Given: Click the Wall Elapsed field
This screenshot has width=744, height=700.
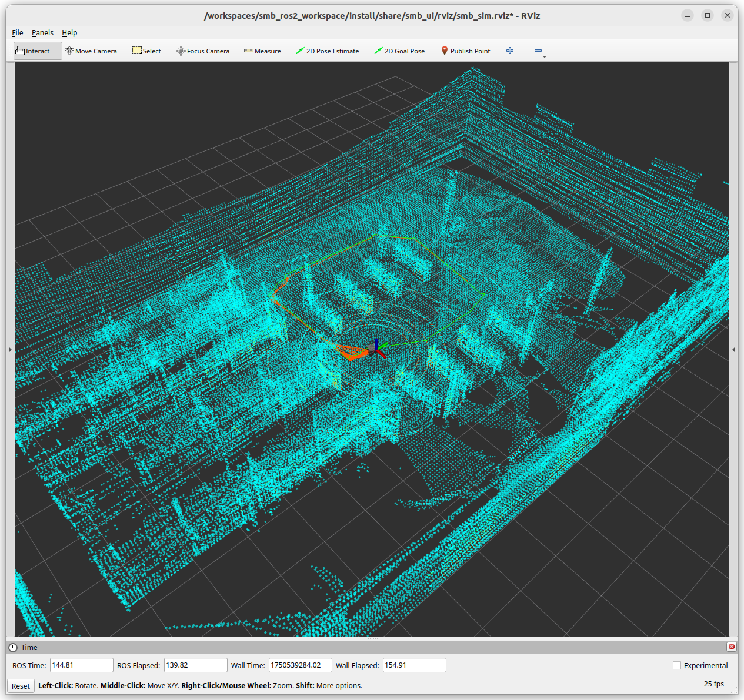Looking at the screenshot, I should click(414, 665).
